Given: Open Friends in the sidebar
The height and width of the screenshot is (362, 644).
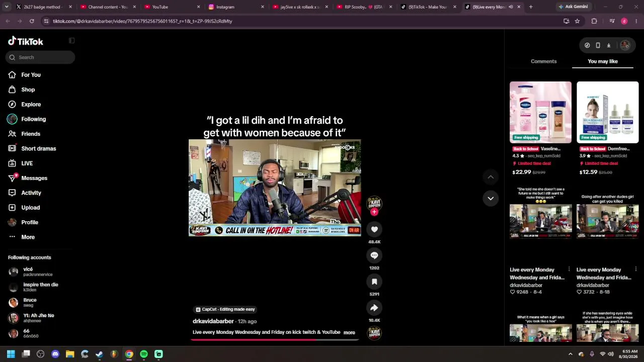Looking at the screenshot, I should pos(24,134).
